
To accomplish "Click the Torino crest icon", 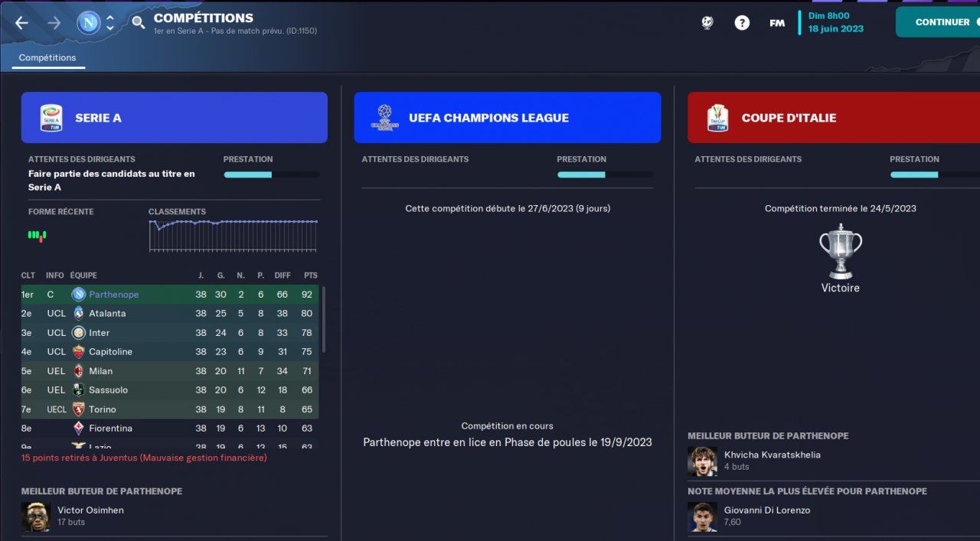I will (78, 409).
